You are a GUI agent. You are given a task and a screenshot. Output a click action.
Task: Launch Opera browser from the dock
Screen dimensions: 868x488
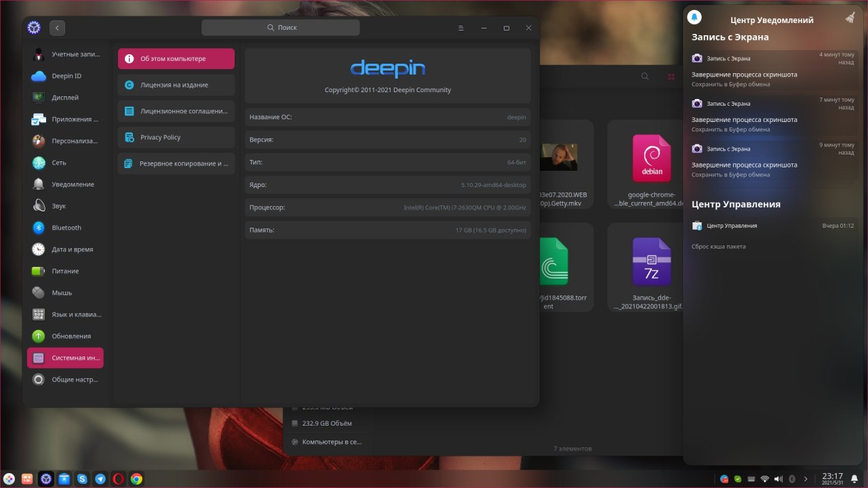point(119,479)
